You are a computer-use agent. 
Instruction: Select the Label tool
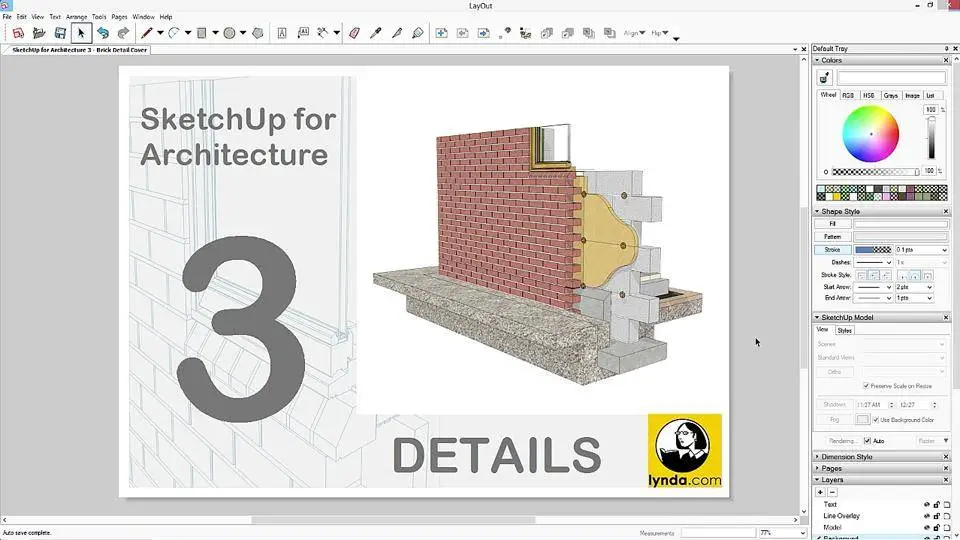(303, 33)
